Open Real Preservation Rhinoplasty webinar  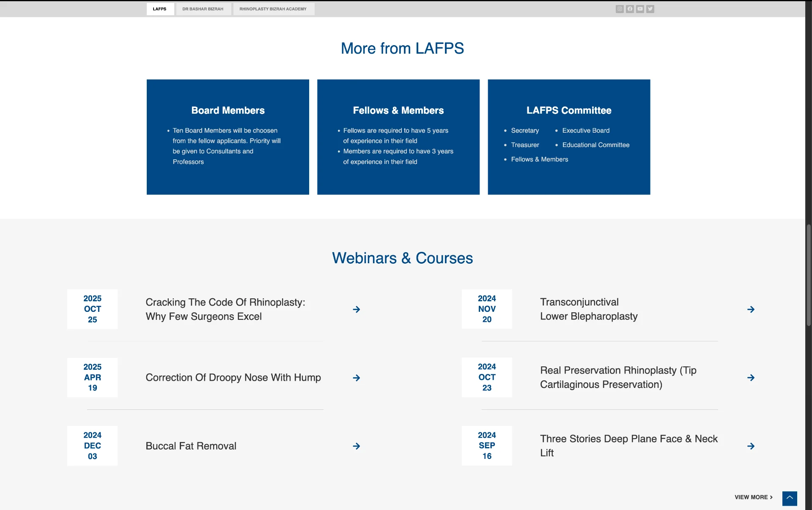618,377
